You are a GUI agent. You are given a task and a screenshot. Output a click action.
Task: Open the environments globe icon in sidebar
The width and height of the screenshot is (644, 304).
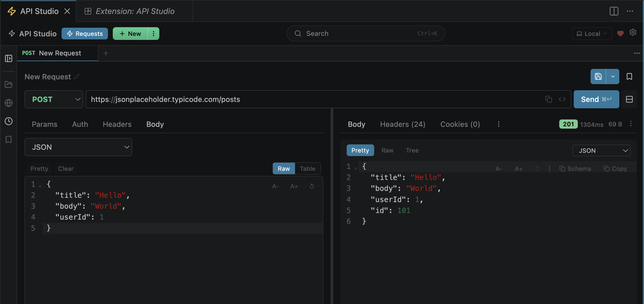tap(9, 103)
